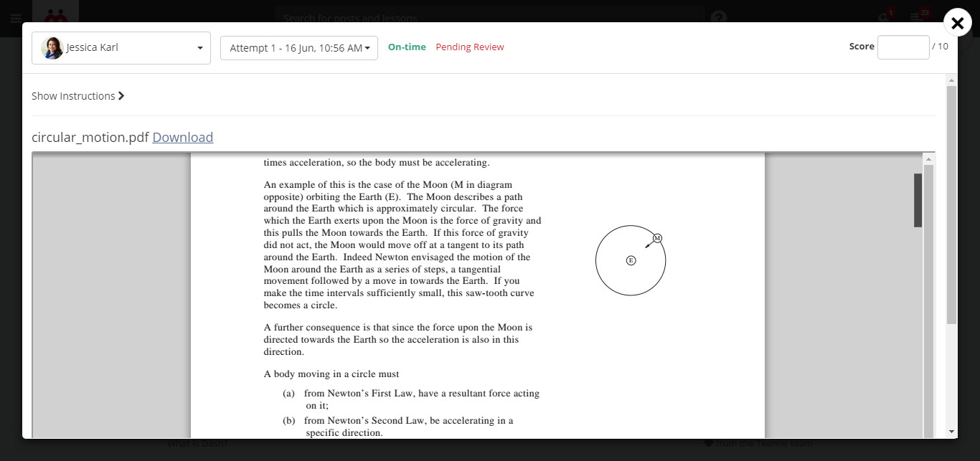This screenshot has height=461, width=980.
Task: Expand Show Instructions
Action: (78, 96)
